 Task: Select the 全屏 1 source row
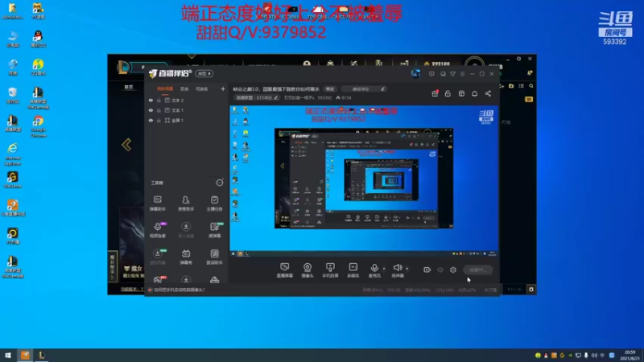tap(186, 120)
